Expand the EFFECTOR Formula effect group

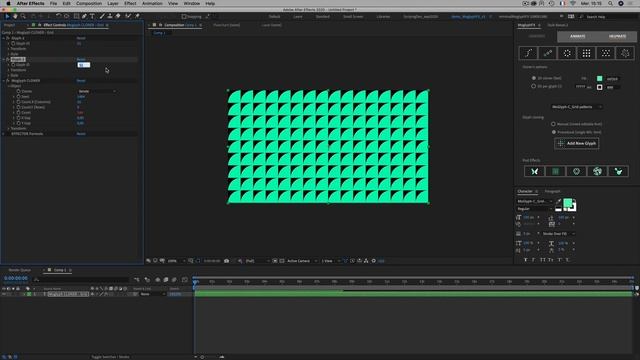click(x=4, y=134)
